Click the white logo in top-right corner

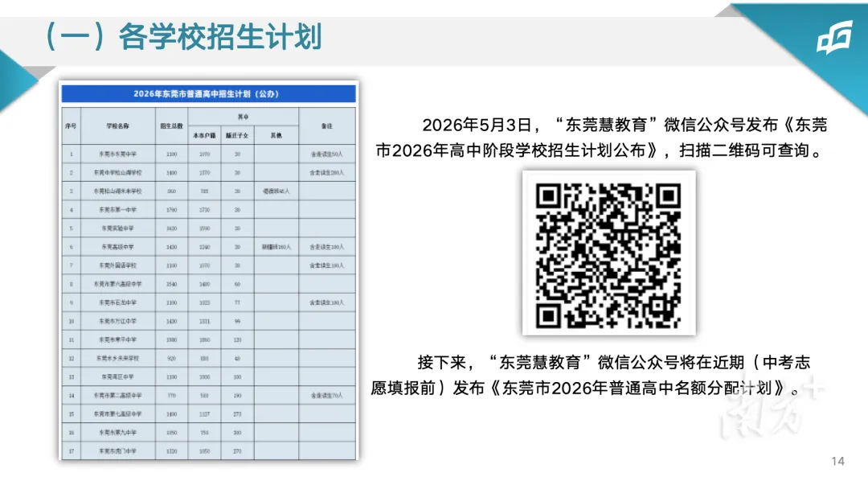834,39
